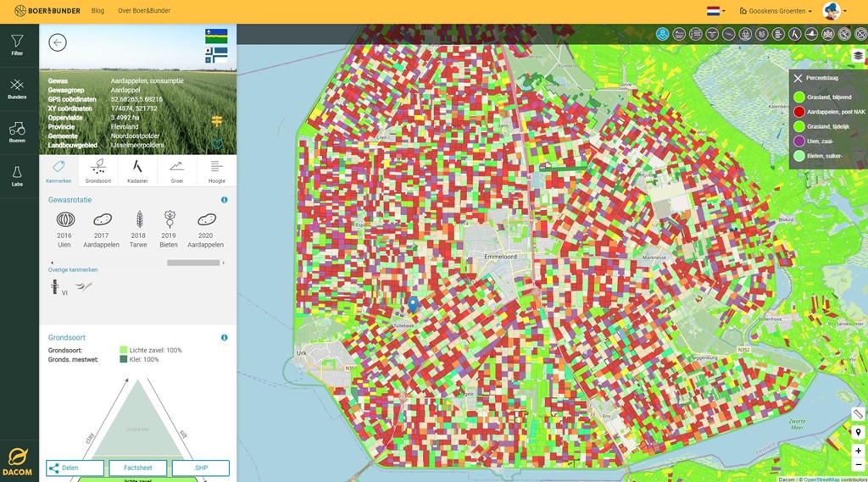The image size is (868, 482).
Task: Open the Labs flask section
Action: (x=17, y=175)
